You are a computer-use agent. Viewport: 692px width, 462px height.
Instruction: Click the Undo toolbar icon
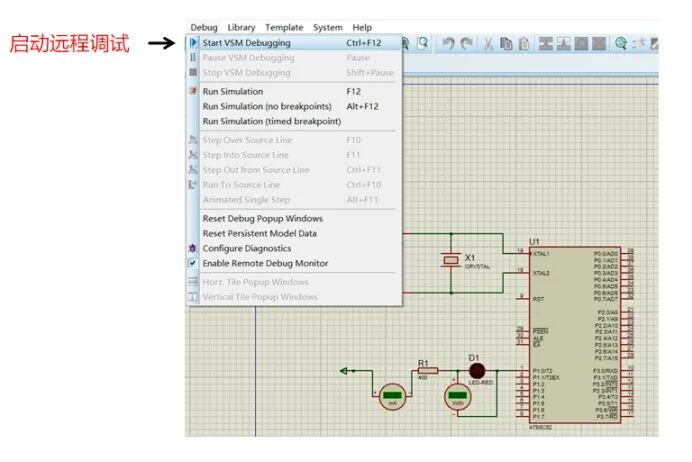[x=448, y=43]
